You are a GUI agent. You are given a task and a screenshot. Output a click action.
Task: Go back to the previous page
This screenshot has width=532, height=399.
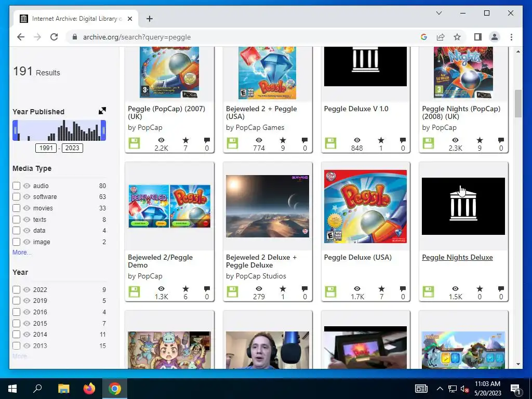(21, 37)
